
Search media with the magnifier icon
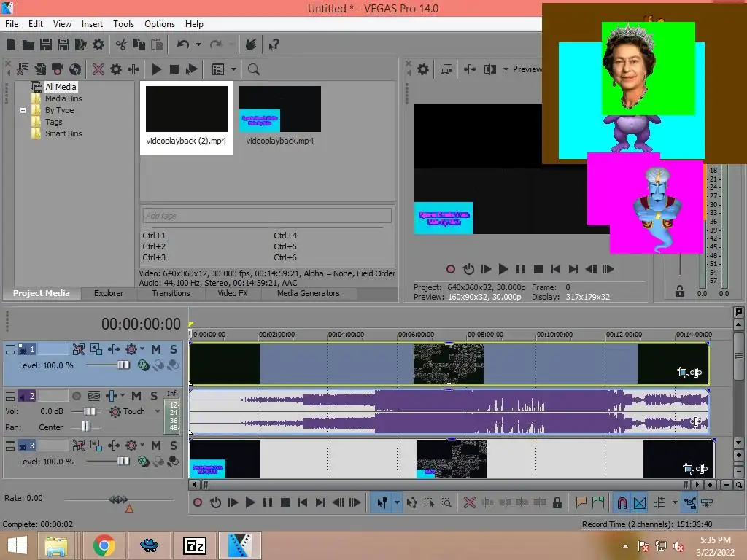[x=253, y=69]
